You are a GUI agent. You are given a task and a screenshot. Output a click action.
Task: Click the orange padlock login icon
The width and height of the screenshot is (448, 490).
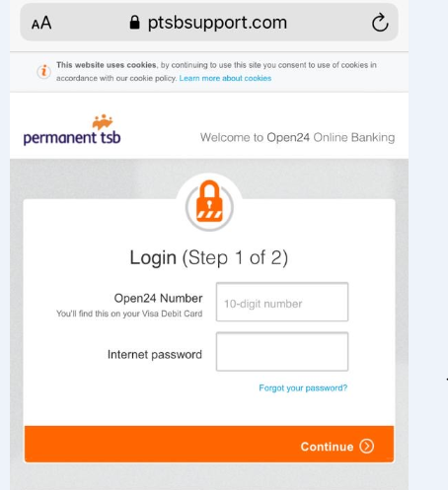[x=209, y=203]
